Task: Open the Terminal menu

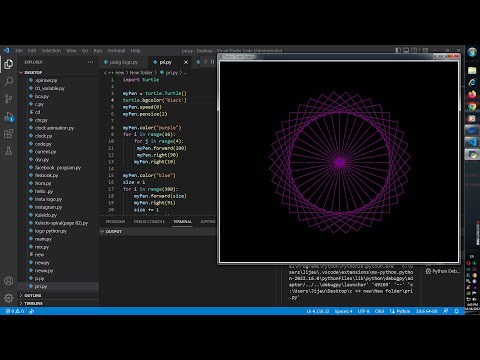Action: point(116,51)
